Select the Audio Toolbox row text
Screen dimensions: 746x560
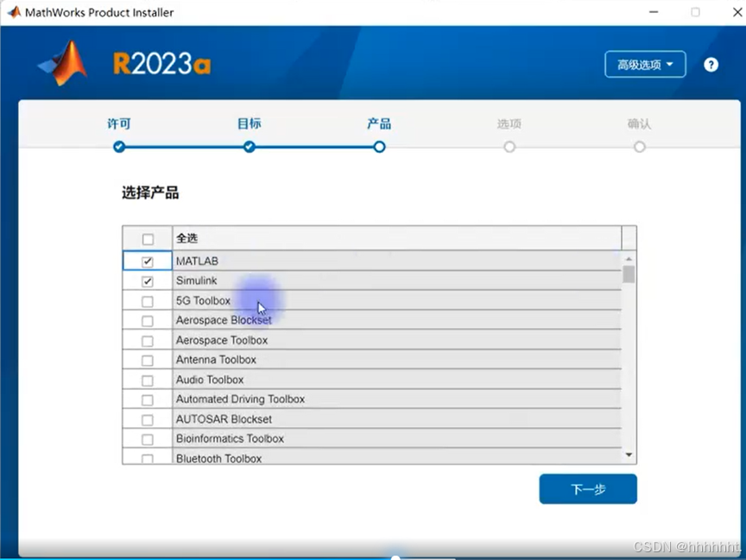click(x=210, y=380)
